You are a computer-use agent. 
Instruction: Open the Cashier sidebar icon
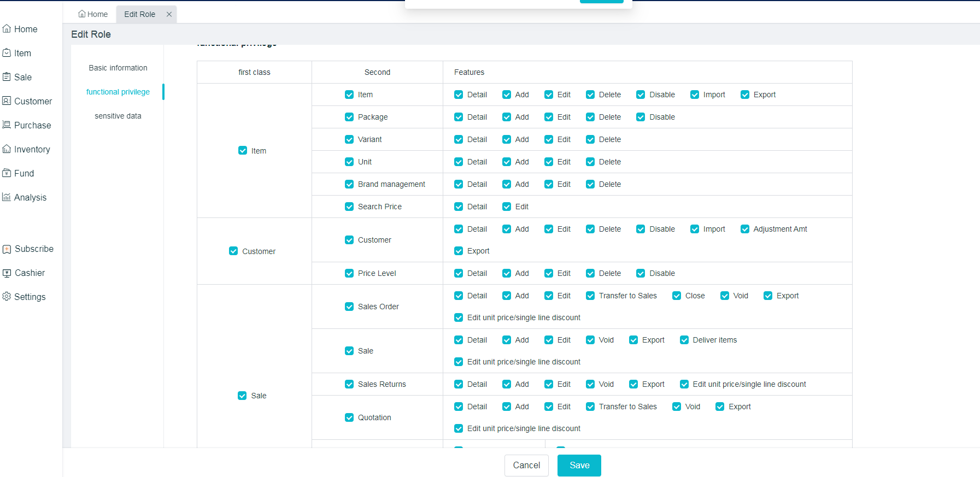pyautogui.click(x=7, y=273)
